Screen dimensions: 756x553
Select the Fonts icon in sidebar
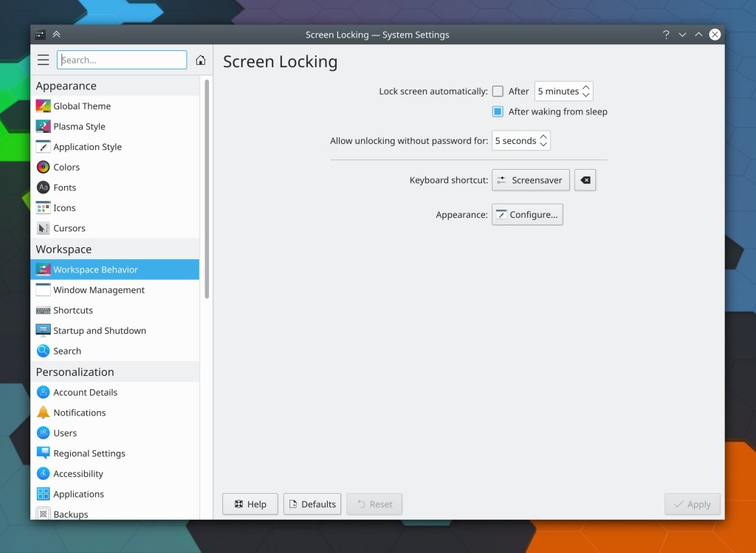tap(43, 188)
